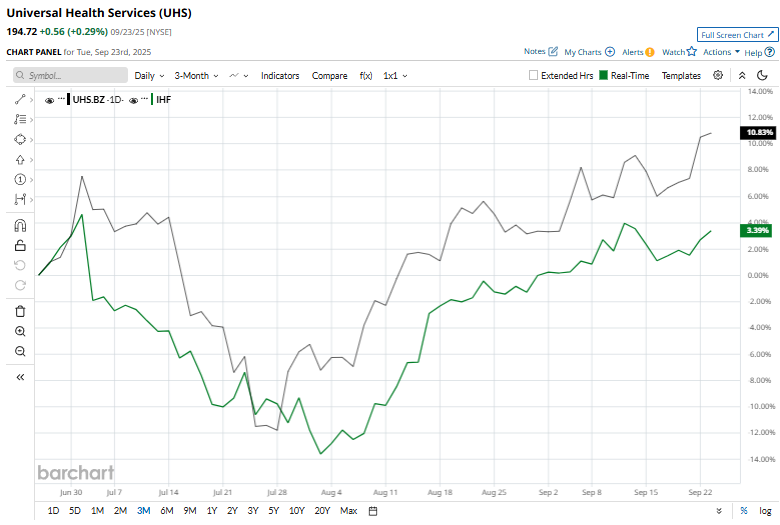Open the Actions dropdown
Viewport: 780px width, 525px height.
721,52
